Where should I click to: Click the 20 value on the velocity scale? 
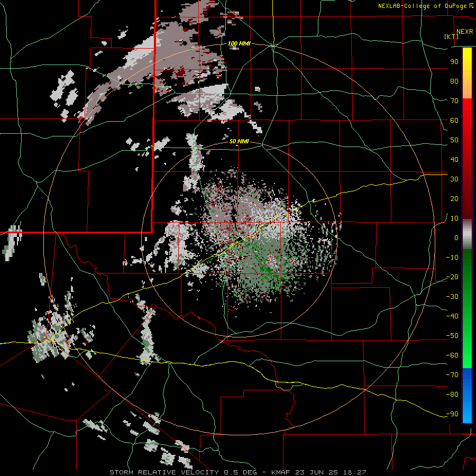[454, 198]
